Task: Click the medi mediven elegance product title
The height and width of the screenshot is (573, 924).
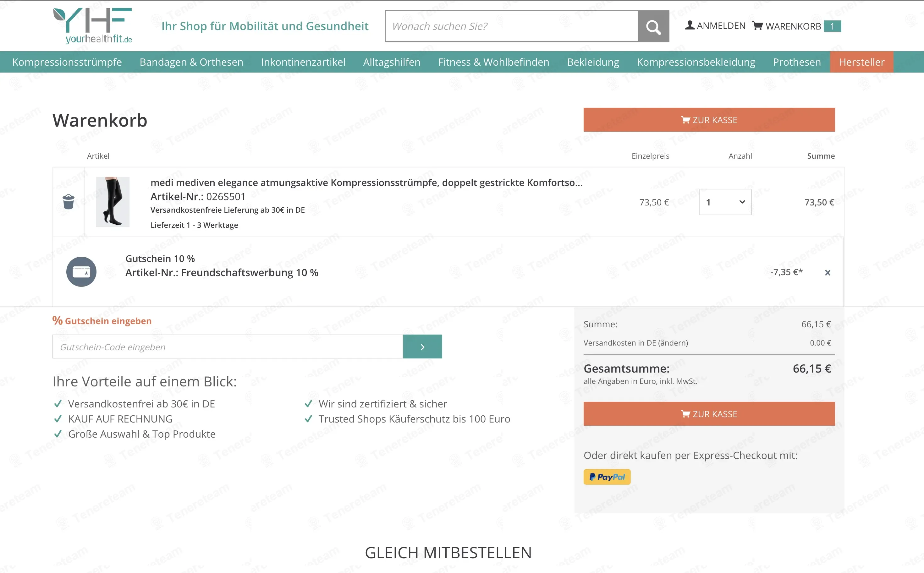Action: coord(366,183)
